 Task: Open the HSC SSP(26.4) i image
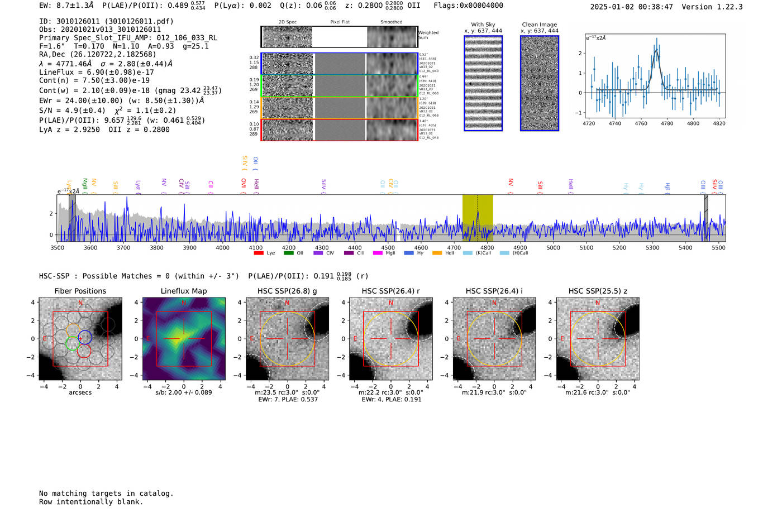pyautogui.click(x=494, y=339)
